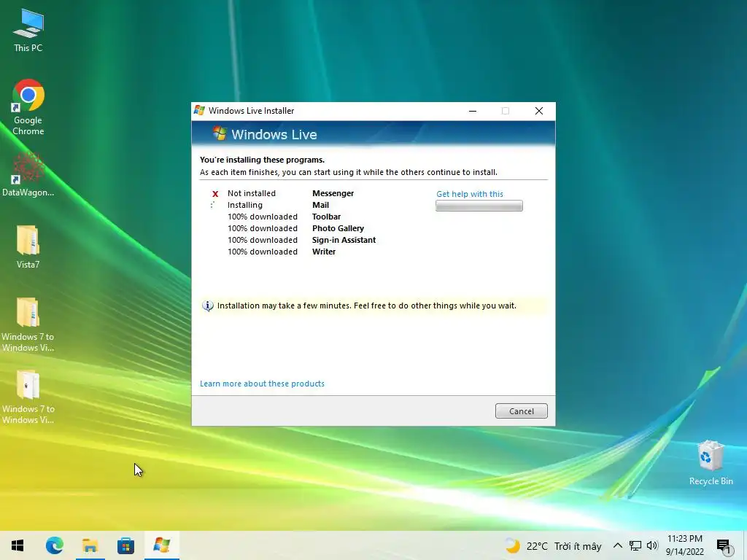Open Learn more about these products link
Image resolution: width=747 pixels, height=560 pixels.
point(262,384)
